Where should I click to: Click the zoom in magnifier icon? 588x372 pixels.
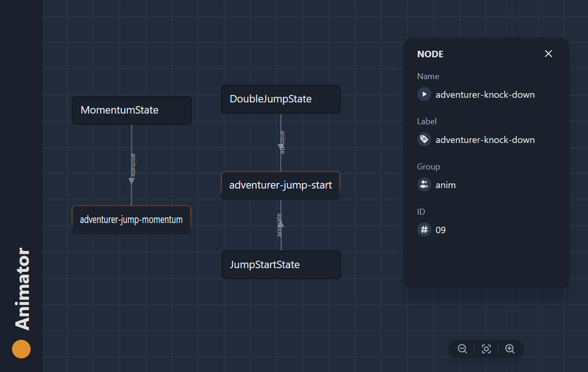[510, 349]
